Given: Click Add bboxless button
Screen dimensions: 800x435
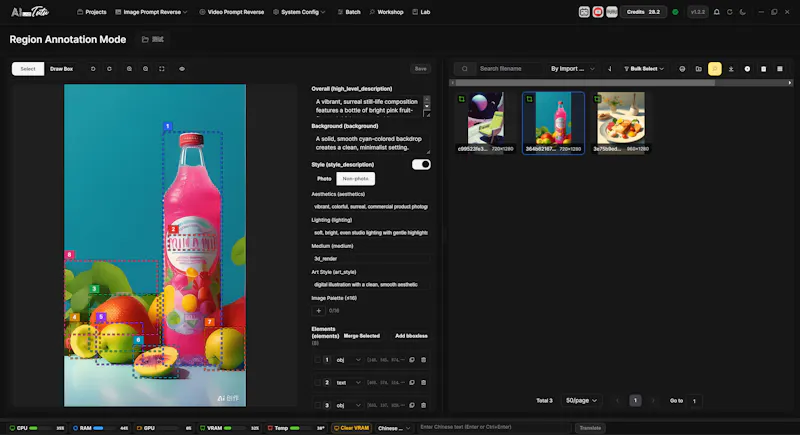Looking at the screenshot, I should (411, 336).
